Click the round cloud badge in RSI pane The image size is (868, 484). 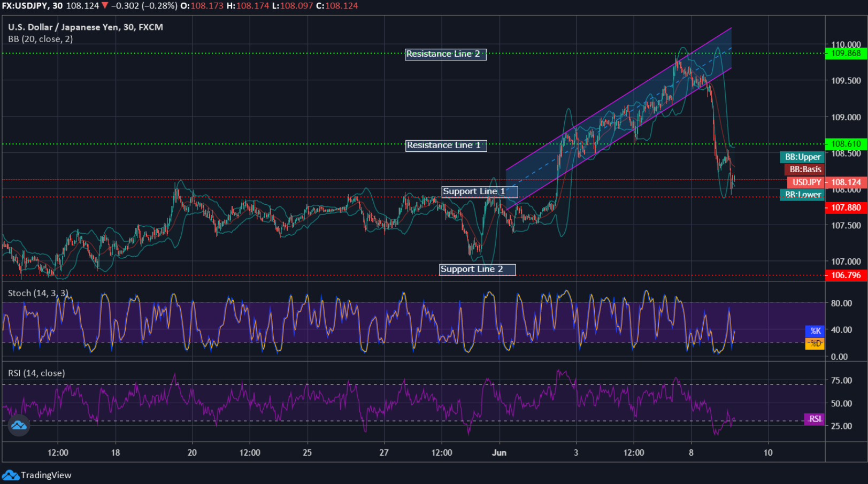tap(19, 426)
